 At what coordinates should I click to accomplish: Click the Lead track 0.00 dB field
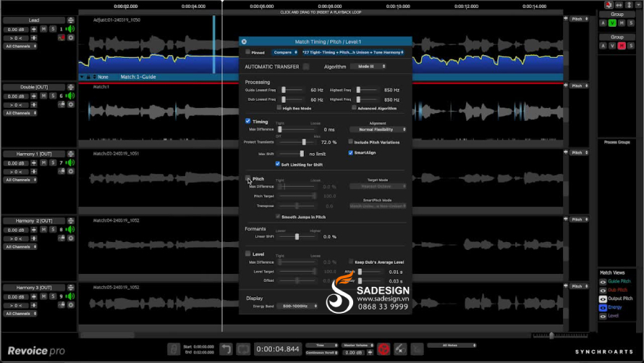click(16, 30)
